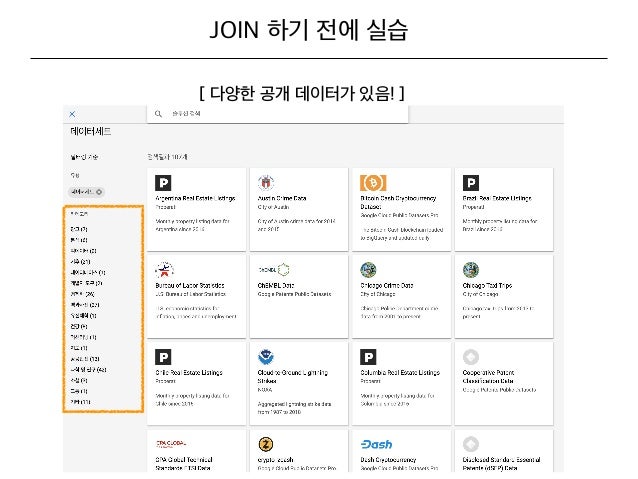Screen dimensions: 638x479
Task: Open the Cooperative Patent Classification Data title
Action: click(x=488, y=376)
